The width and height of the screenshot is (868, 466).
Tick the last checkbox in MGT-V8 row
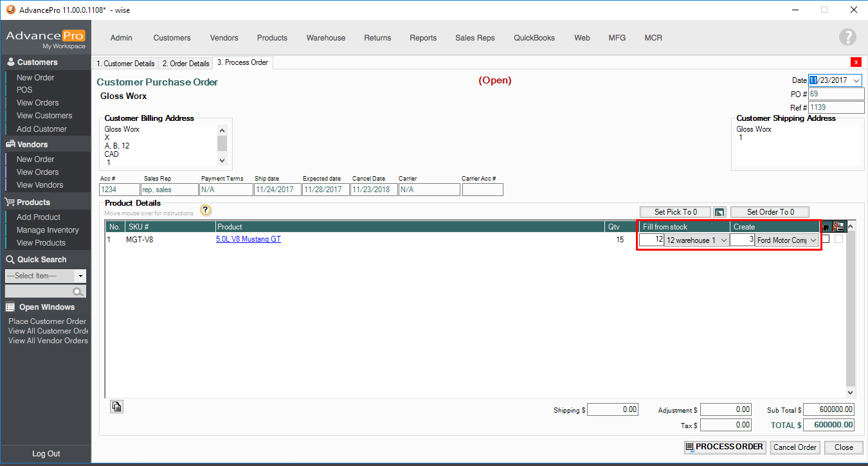[x=838, y=239]
